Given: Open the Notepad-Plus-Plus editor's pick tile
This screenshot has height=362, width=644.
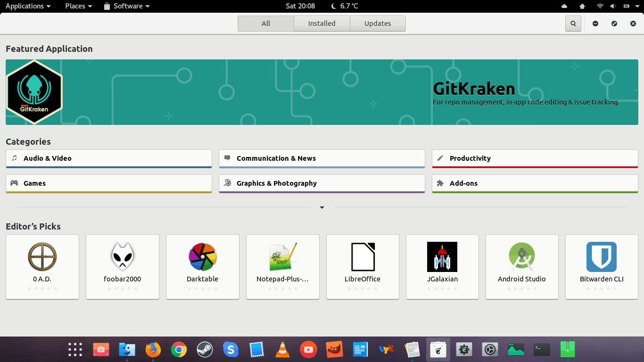Looking at the screenshot, I should [283, 267].
